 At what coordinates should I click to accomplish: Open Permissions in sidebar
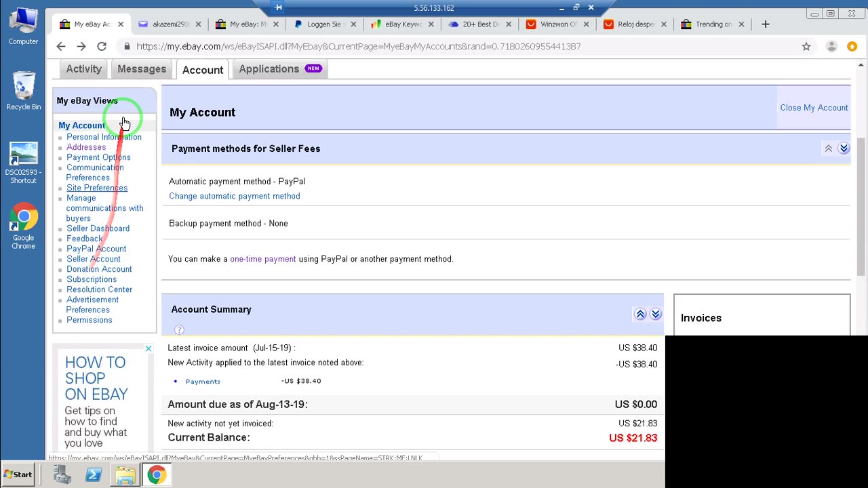click(90, 320)
